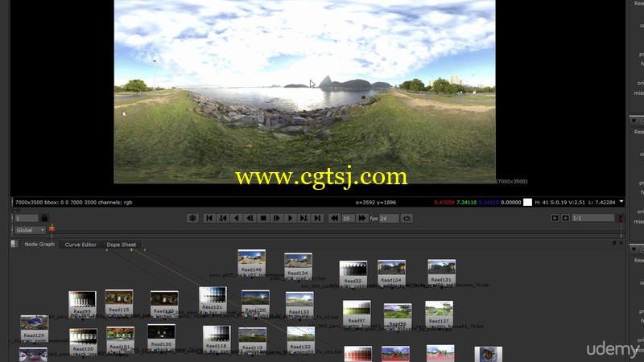
Task: Select the Read132 node
Action: (300, 339)
